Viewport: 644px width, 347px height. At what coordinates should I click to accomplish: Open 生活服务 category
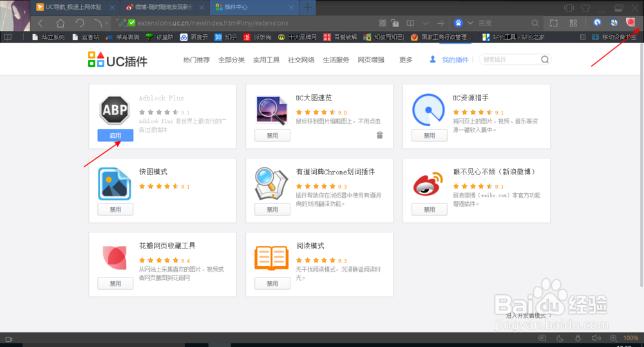[336, 60]
